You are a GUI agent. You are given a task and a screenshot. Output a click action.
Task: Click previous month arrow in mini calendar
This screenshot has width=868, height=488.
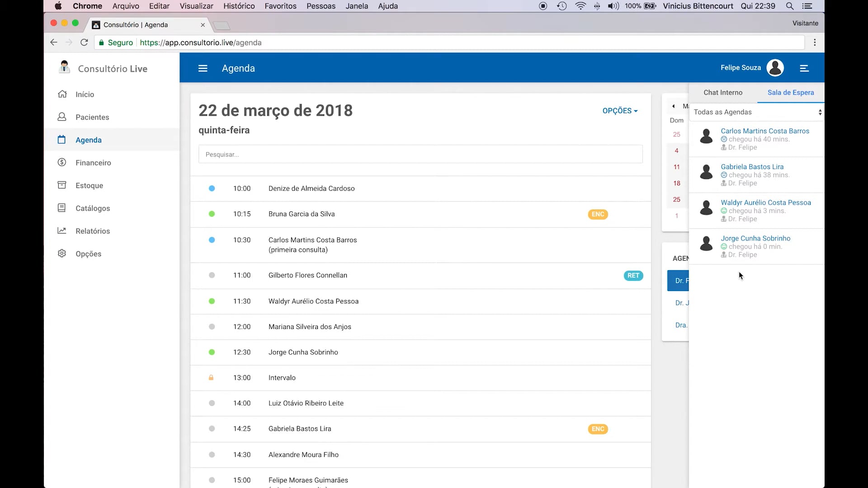click(x=674, y=106)
